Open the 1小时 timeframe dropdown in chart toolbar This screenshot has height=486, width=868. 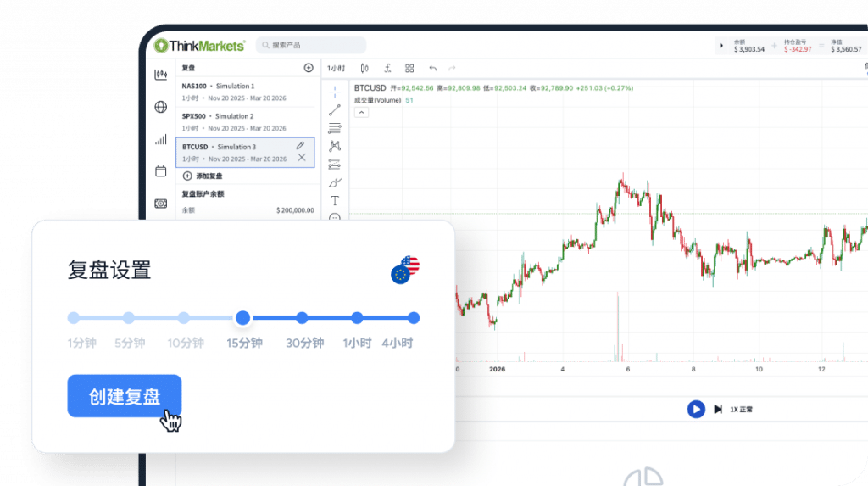click(336, 68)
